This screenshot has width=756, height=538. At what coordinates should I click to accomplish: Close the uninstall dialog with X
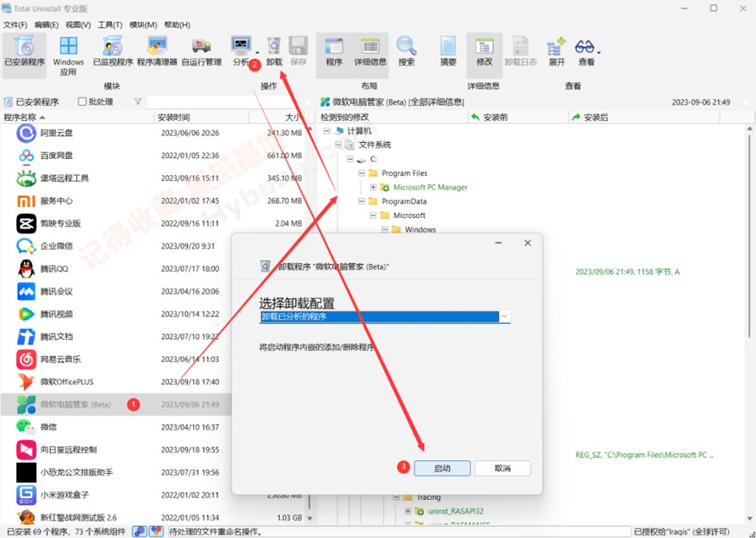[x=528, y=243]
